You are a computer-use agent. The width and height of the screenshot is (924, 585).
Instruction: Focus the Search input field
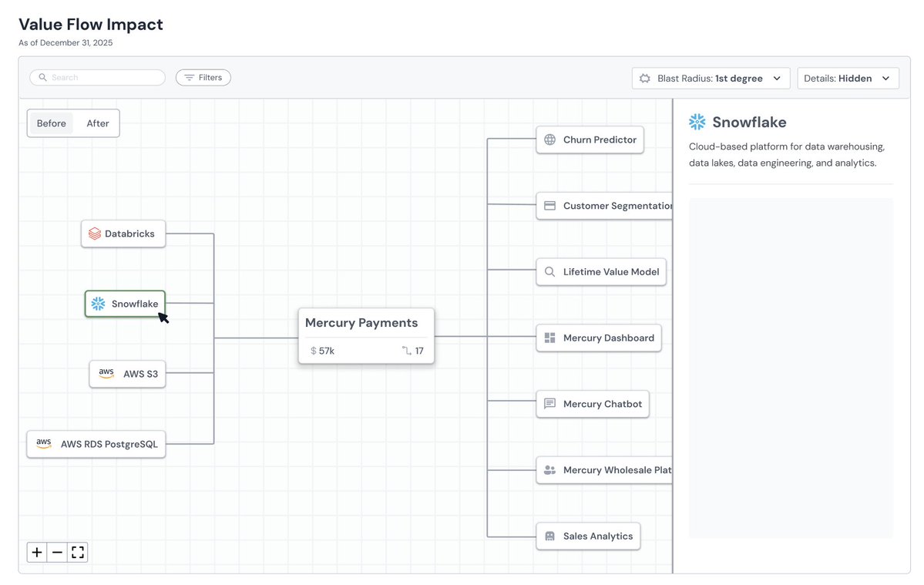point(97,77)
